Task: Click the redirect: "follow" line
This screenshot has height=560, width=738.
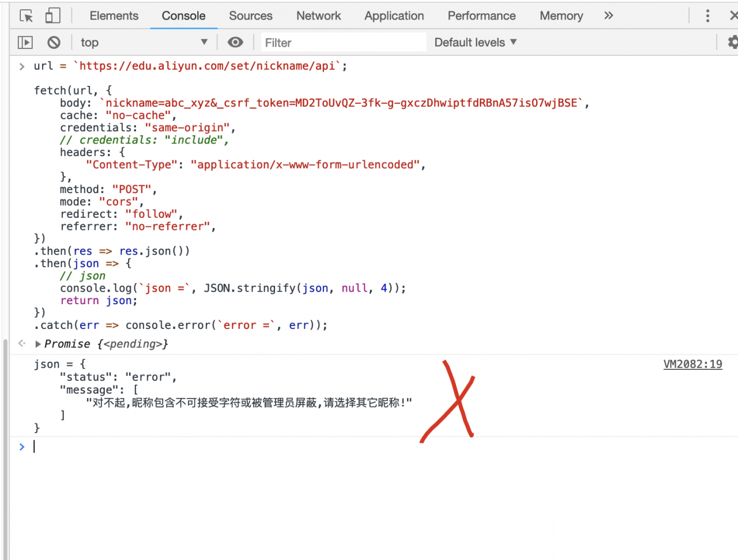Action: tap(122, 214)
